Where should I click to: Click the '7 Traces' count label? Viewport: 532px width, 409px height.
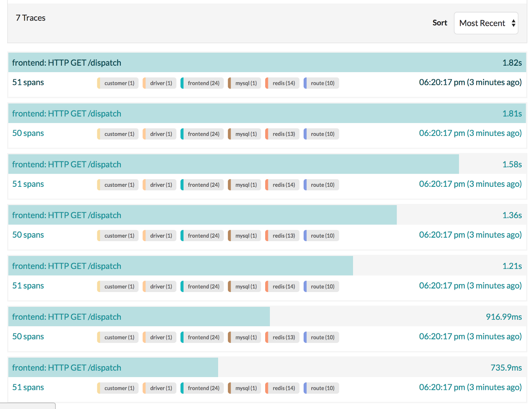pos(31,18)
